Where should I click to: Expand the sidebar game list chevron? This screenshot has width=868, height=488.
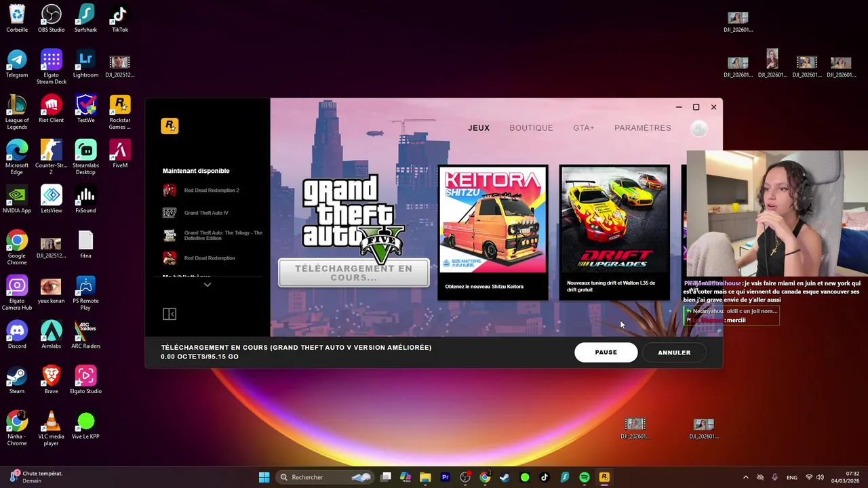click(x=208, y=285)
